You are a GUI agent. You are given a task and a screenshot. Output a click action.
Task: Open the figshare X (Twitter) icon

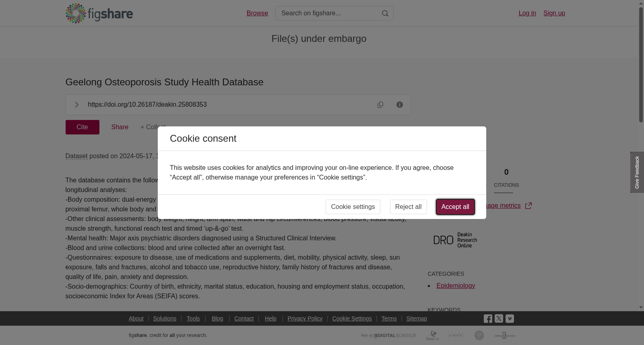[x=499, y=318]
